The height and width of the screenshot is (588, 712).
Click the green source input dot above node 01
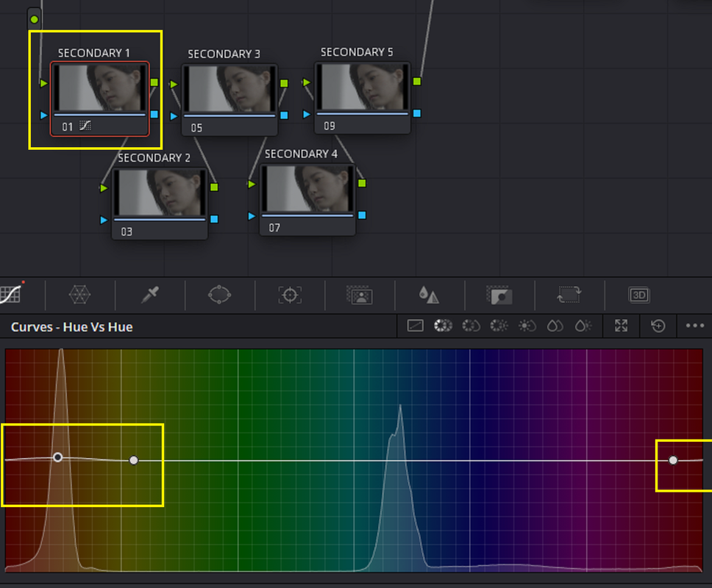pos(34,20)
